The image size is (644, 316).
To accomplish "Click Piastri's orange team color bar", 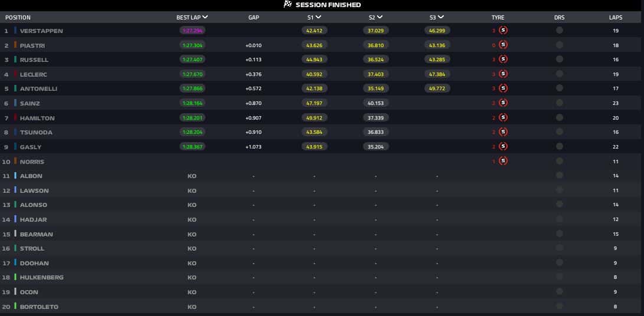I will point(15,45).
